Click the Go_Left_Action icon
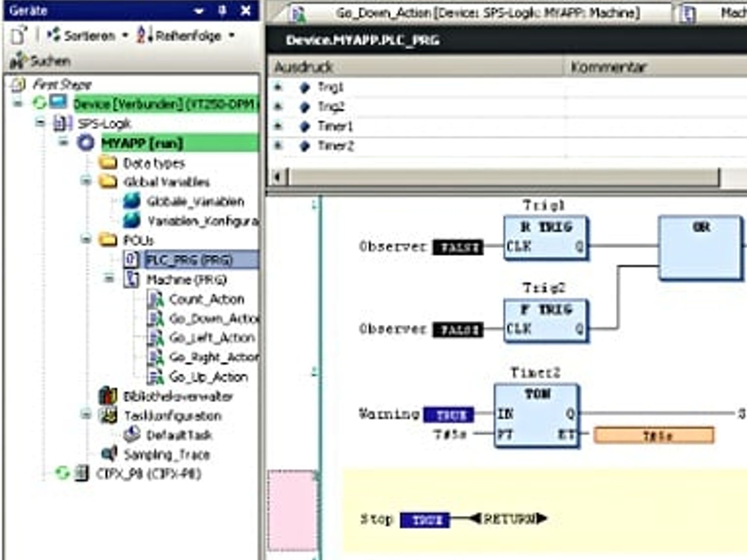The width and height of the screenshot is (747, 560). (x=155, y=338)
